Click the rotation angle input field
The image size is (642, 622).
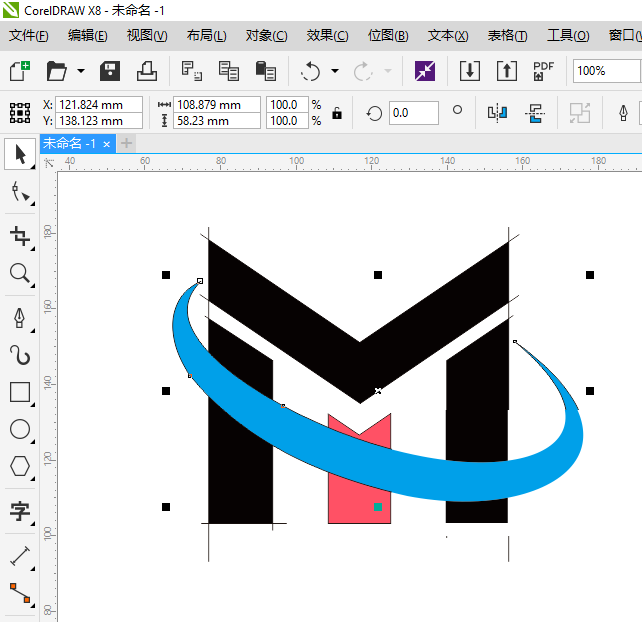pos(412,113)
